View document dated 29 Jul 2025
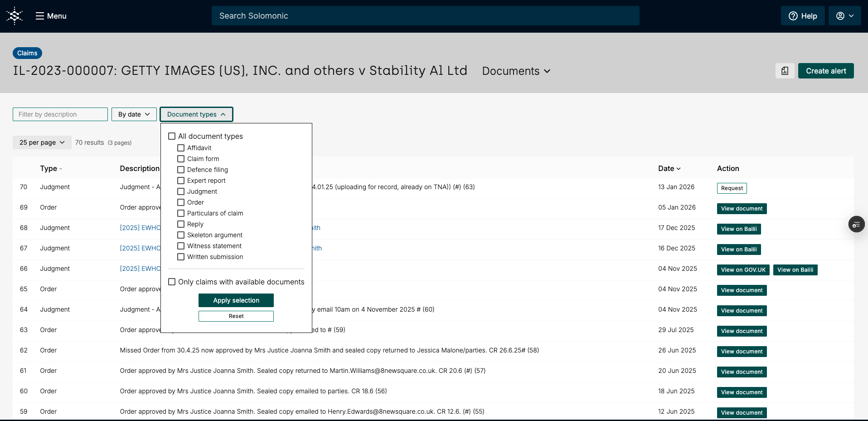Image resolution: width=868 pixels, height=421 pixels. coord(742,331)
